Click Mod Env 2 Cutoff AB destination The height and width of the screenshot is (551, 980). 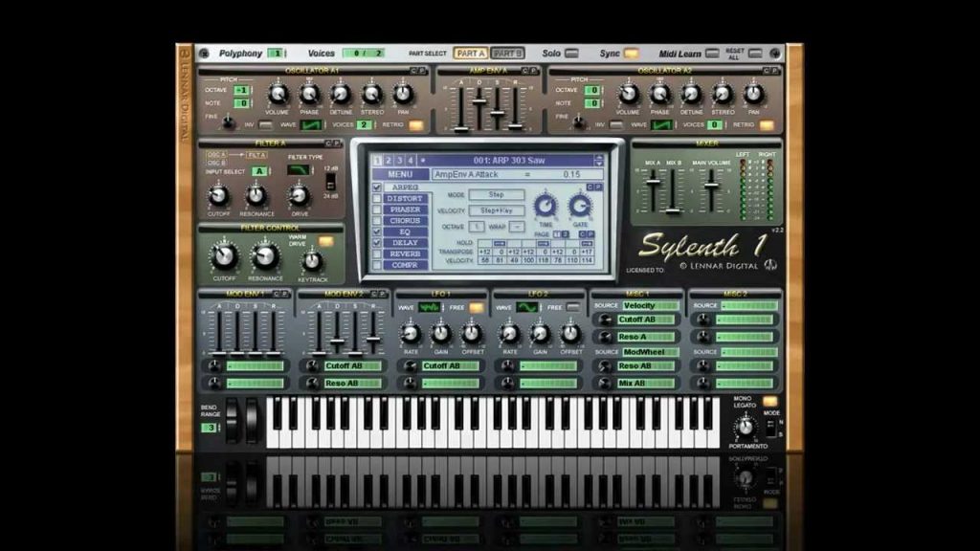[x=352, y=366]
